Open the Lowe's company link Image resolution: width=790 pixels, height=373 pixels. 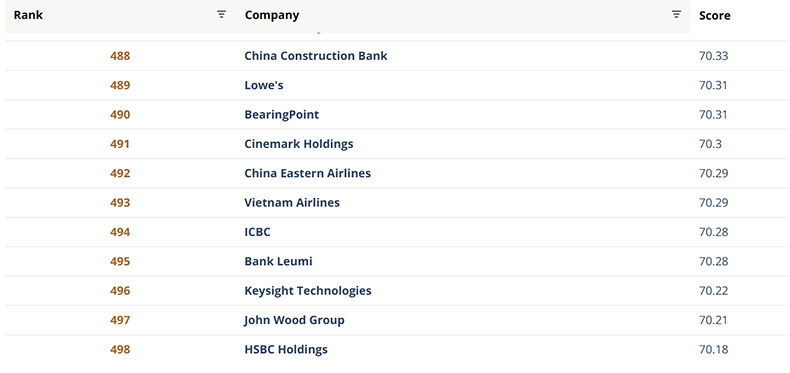pos(264,85)
